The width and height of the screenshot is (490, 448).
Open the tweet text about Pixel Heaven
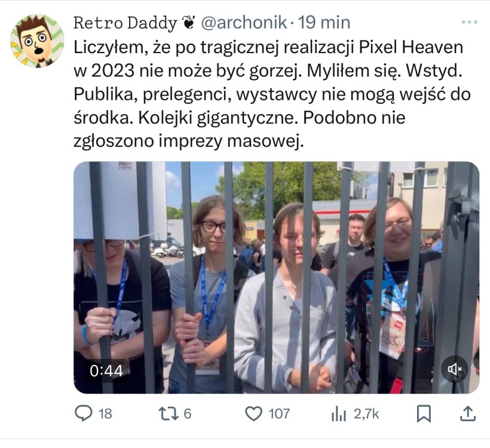point(272,94)
